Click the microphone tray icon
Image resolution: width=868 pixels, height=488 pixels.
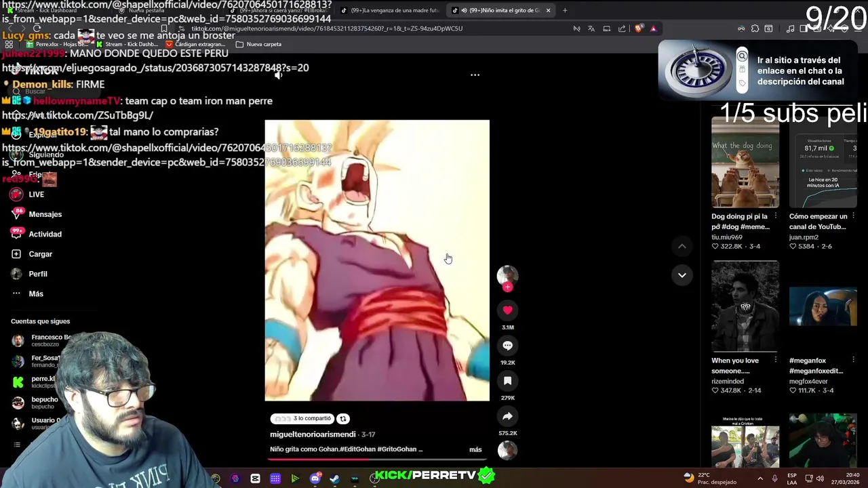774,479
